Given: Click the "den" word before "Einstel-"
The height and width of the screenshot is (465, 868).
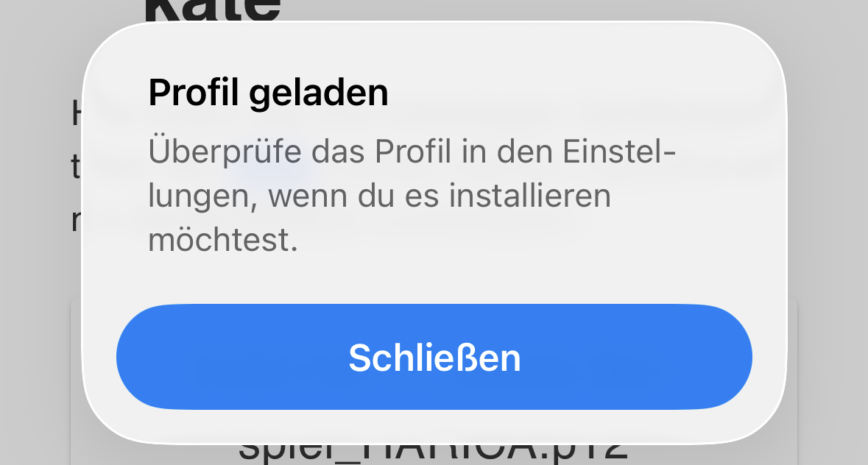Looking at the screenshot, I should click(x=524, y=151).
